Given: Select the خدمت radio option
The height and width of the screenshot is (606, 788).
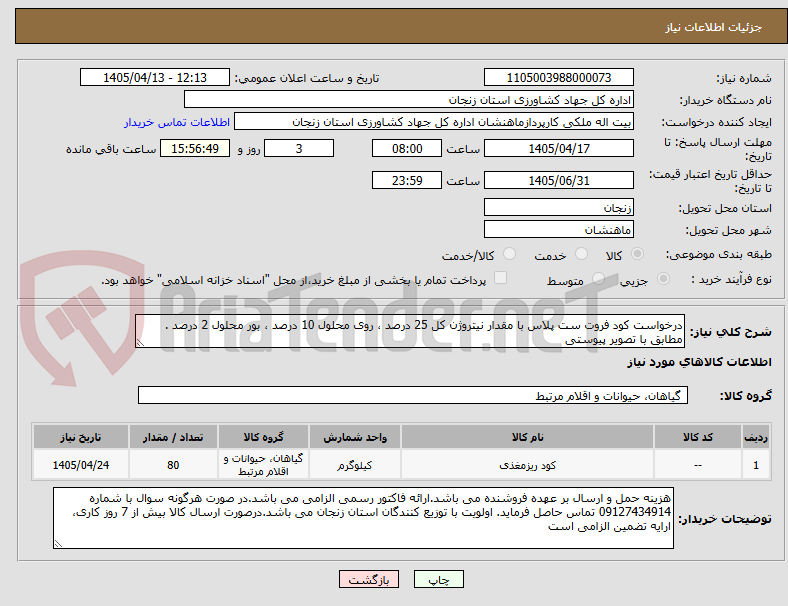Looking at the screenshot, I should pyautogui.click(x=581, y=254).
